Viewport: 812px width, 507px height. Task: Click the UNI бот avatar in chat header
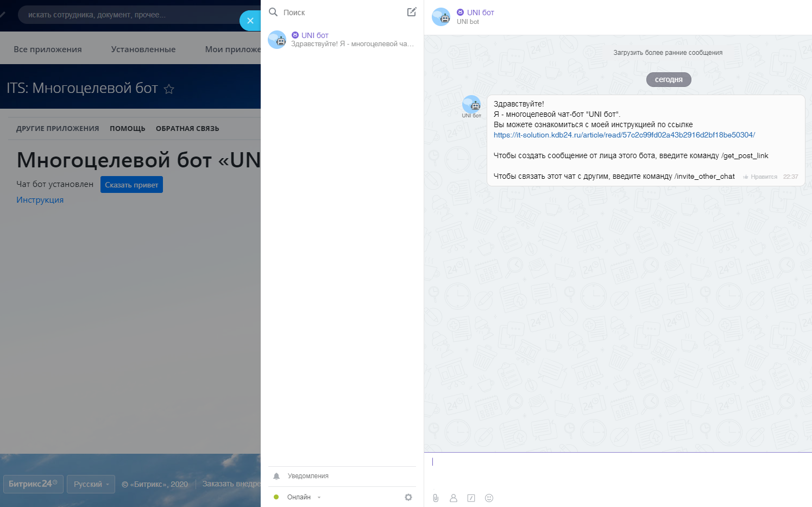pos(441,17)
